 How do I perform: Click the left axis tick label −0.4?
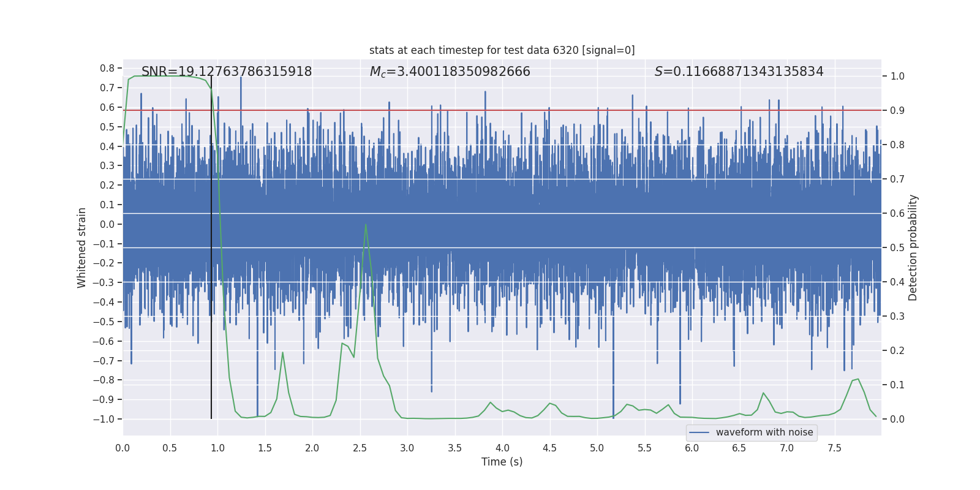click(x=104, y=302)
